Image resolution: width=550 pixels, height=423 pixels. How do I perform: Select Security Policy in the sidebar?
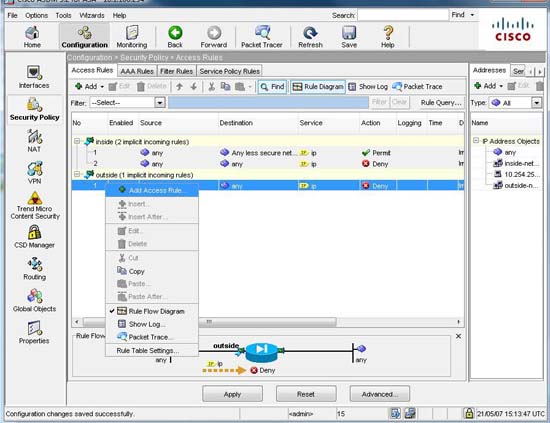(x=34, y=109)
